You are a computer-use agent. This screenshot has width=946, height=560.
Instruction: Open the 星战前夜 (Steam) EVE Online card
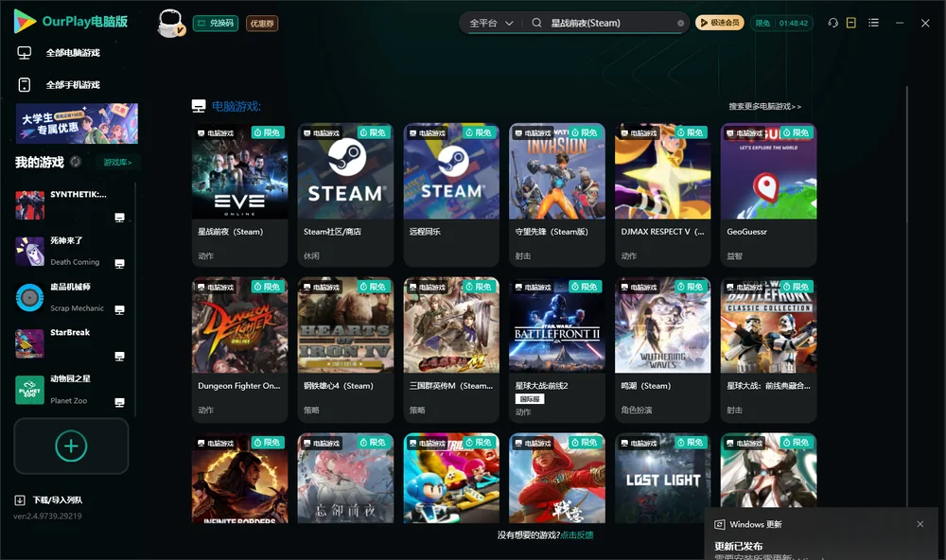tap(239, 194)
